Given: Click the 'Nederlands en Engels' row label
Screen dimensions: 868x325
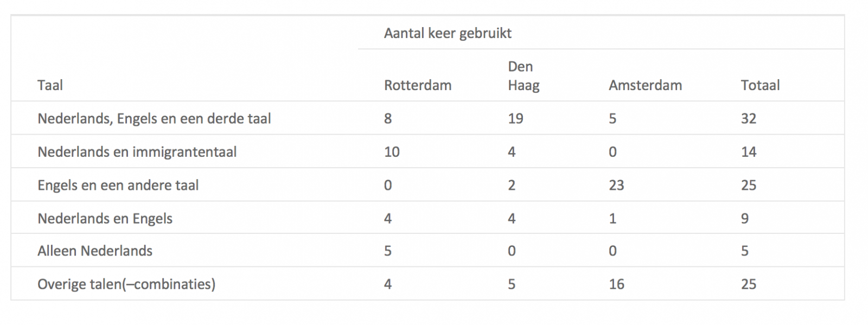Looking at the screenshot, I should (x=105, y=219).
